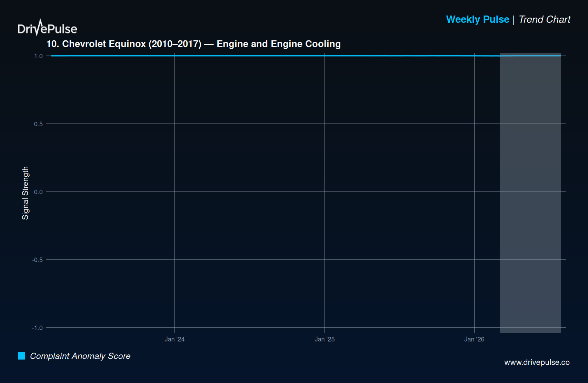Click the 'Weekly Pulse' heading text
Screen dimensions: 588x383
click(478, 19)
